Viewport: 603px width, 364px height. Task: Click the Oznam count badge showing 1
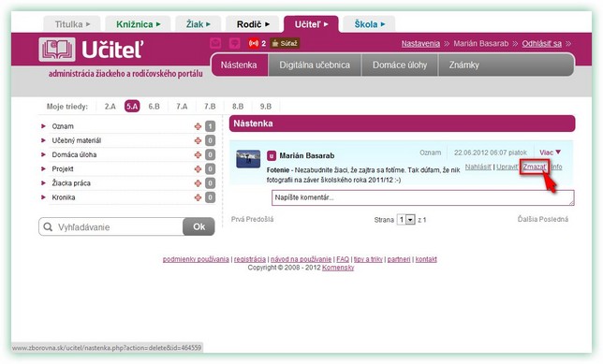click(x=210, y=126)
